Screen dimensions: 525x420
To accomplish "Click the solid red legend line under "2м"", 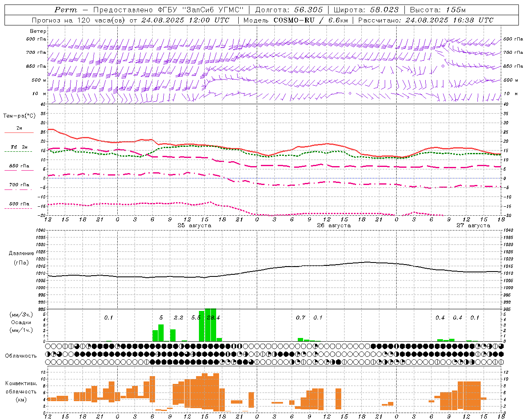I will point(19,133).
